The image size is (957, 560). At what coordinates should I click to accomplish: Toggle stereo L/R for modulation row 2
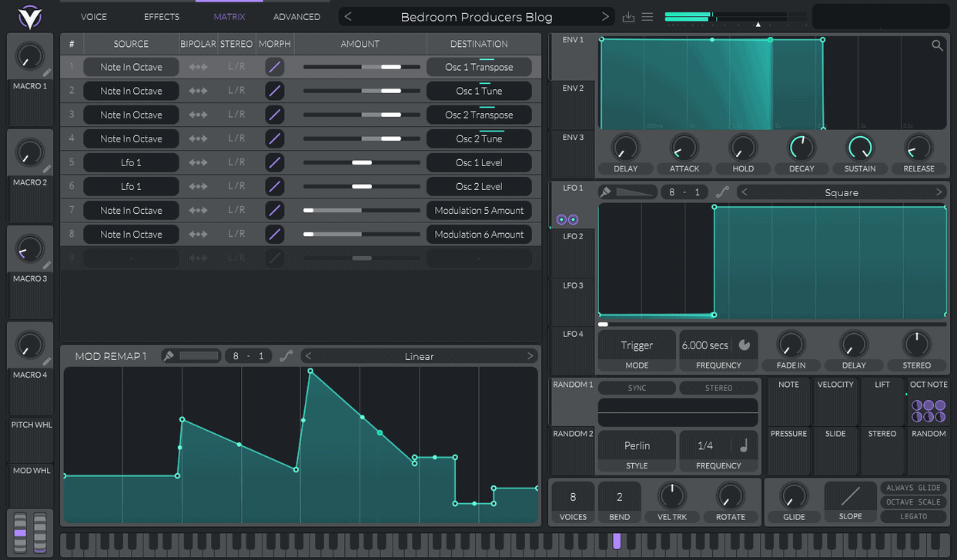[236, 91]
